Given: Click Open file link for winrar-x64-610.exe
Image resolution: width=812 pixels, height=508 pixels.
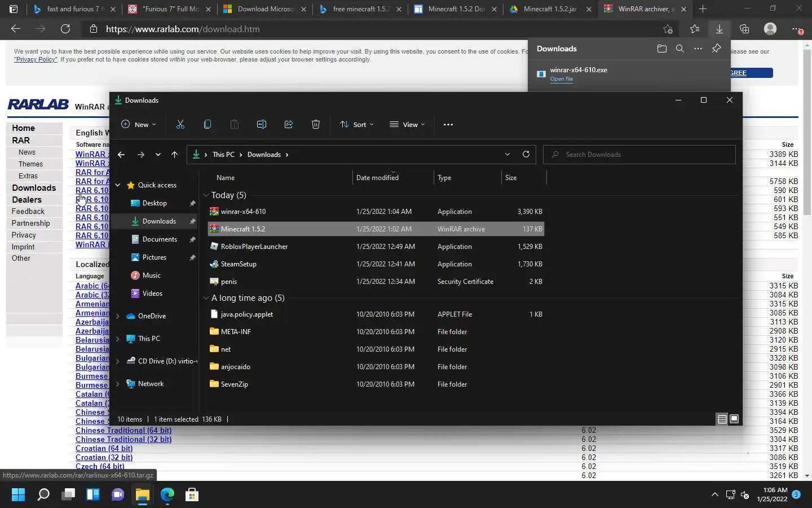Looking at the screenshot, I should (x=561, y=79).
